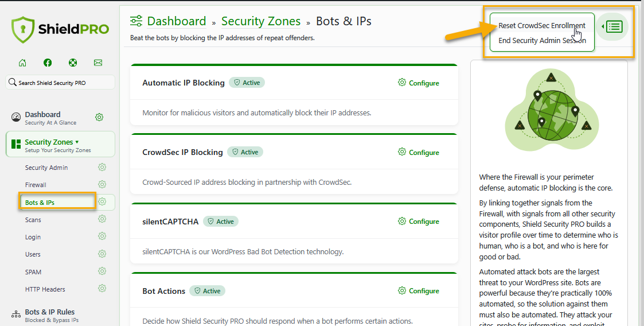
Task: Open gear icon next to SPAM
Action: tap(102, 271)
